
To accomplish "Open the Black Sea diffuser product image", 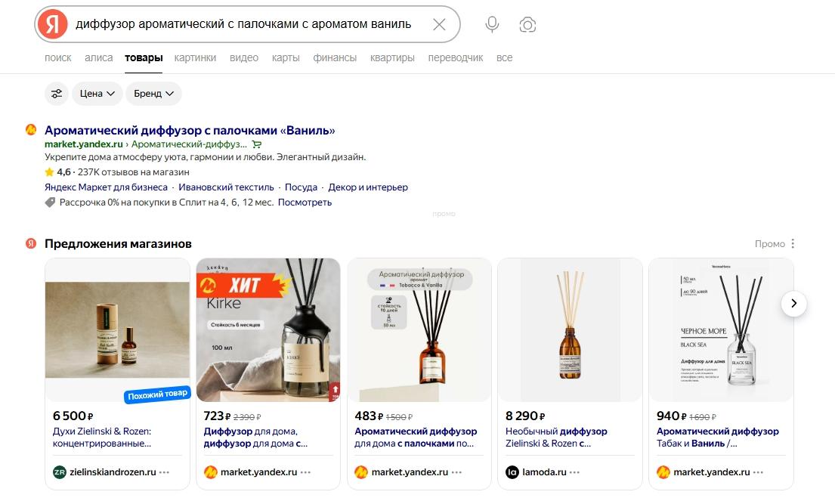I will pyautogui.click(x=721, y=330).
